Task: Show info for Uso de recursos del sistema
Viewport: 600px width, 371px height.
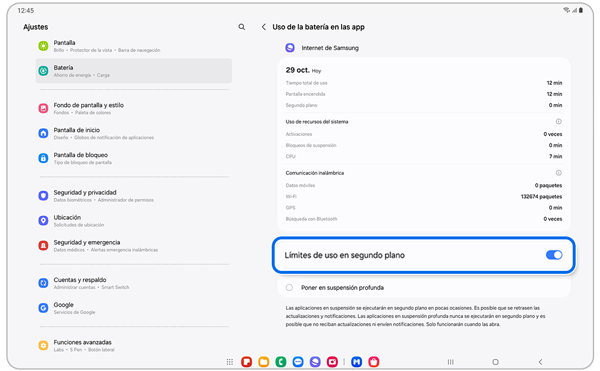Action: (x=558, y=122)
